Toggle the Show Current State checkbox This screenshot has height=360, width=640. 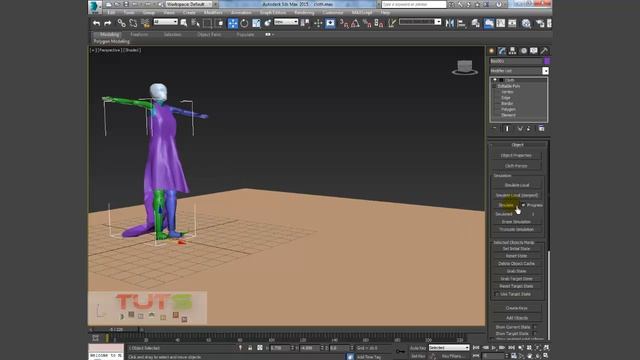coord(535,327)
